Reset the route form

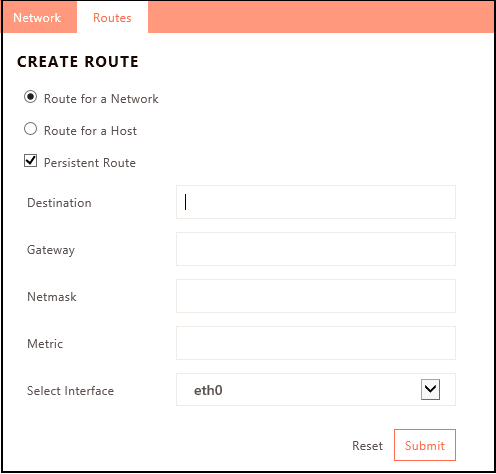[x=367, y=446]
